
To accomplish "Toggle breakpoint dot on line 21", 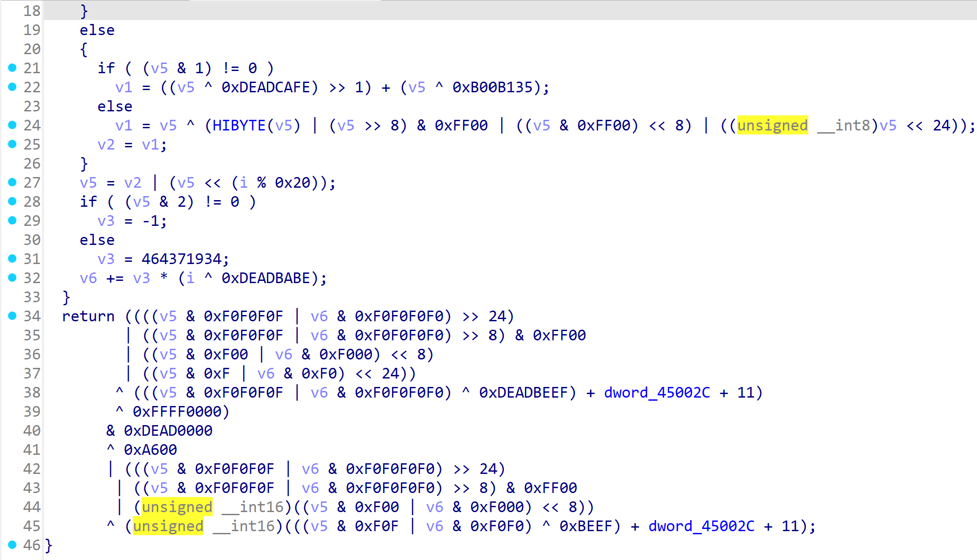I will click(x=12, y=67).
